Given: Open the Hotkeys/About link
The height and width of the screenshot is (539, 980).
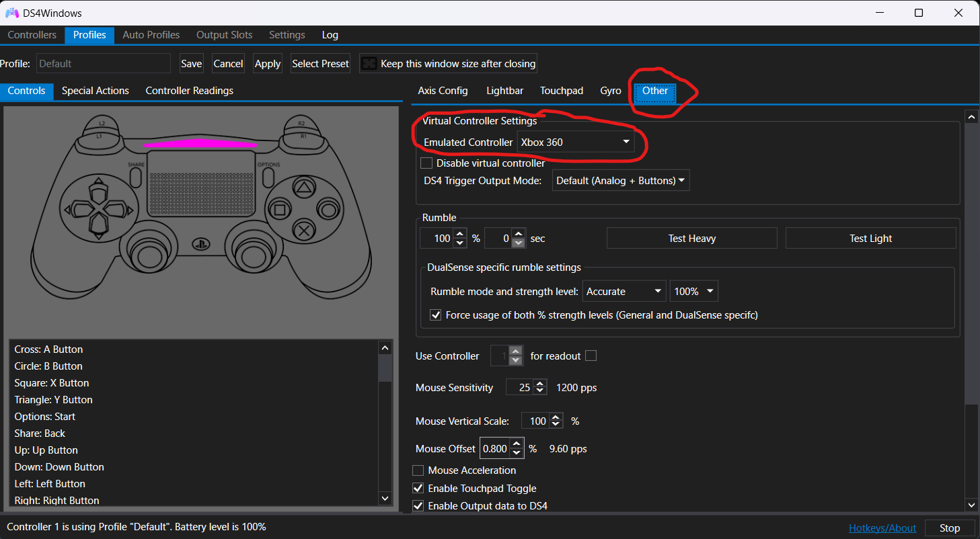Looking at the screenshot, I should (882, 528).
